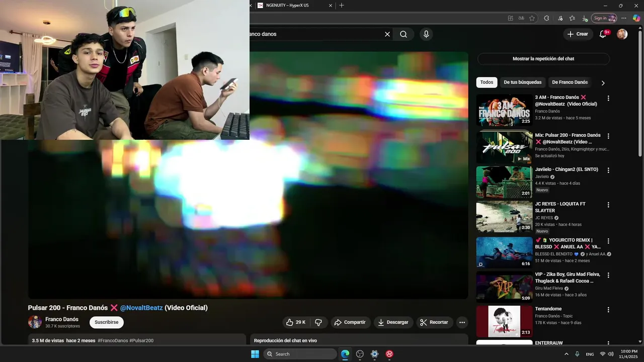Viewport: 644px width, 362px height.
Task: Show hidden system tray icons
Action: [567, 354]
